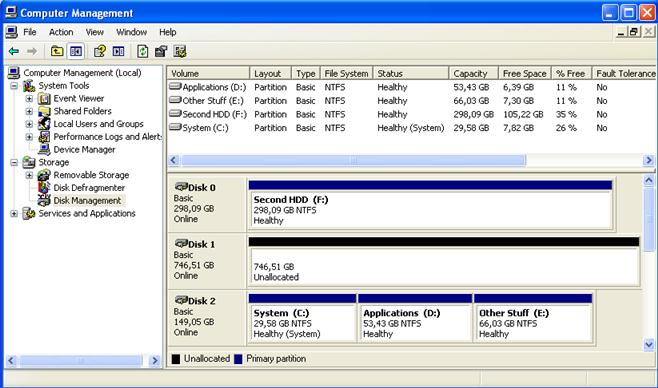Expand Services and Applications node
658x388 pixels.
(14, 214)
